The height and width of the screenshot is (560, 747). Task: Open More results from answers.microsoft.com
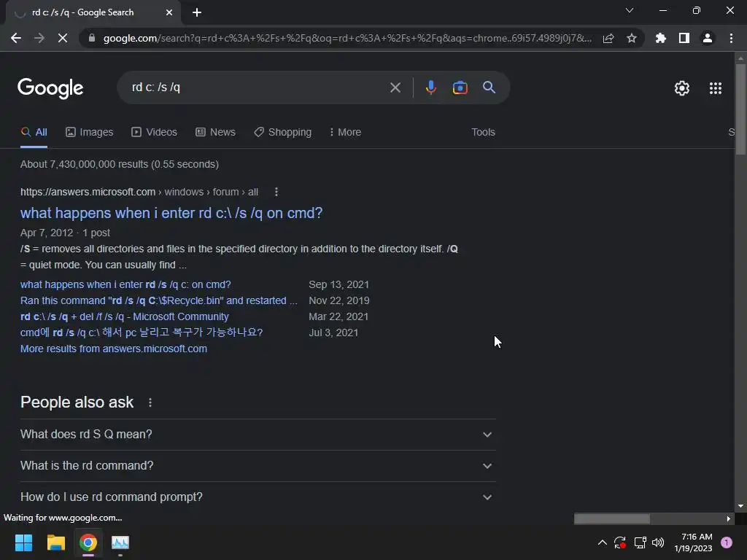click(x=114, y=349)
